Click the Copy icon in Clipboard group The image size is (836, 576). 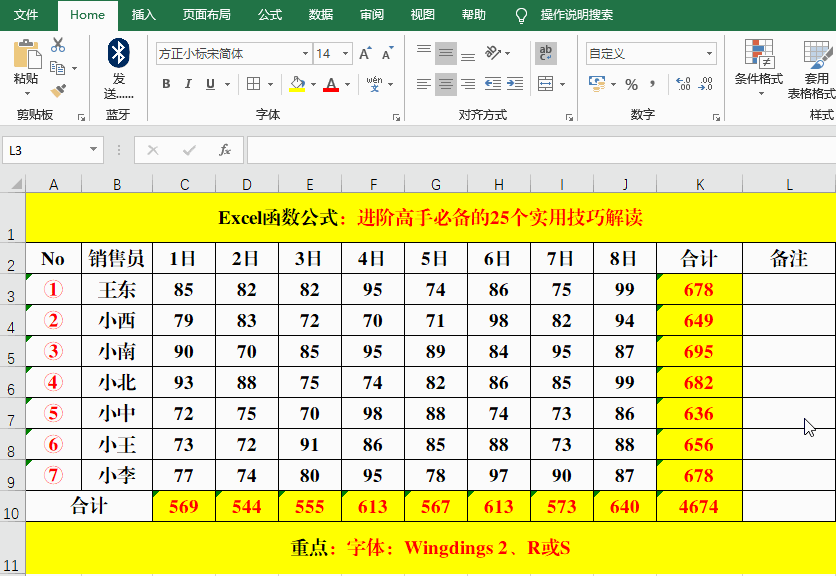[57, 66]
